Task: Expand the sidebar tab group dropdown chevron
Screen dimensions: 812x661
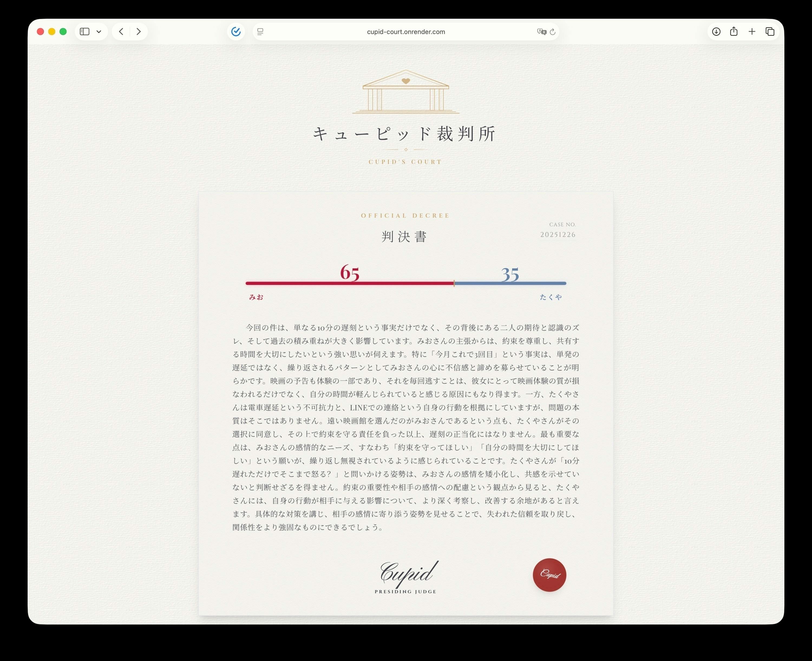Action: (99, 32)
